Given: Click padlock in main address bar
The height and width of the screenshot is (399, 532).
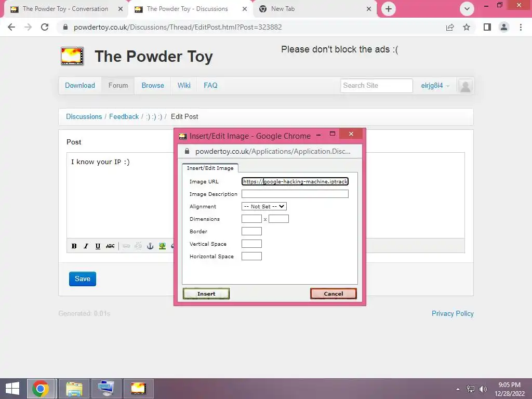Looking at the screenshot, I should 65,27.
